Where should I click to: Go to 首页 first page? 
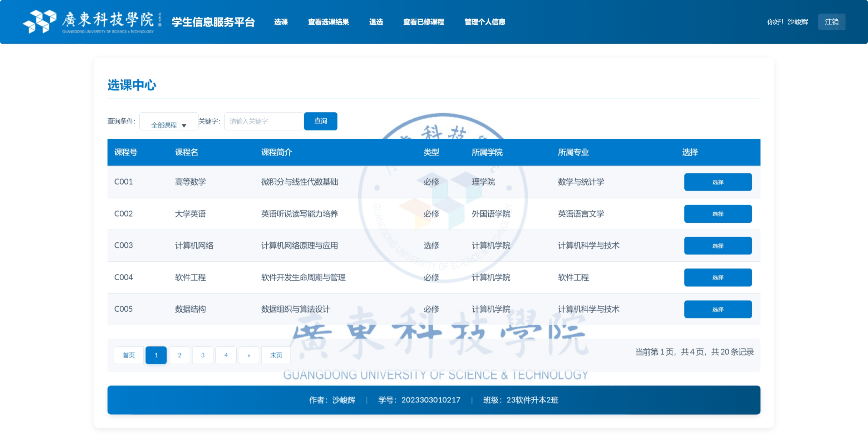tap(129, 355)
